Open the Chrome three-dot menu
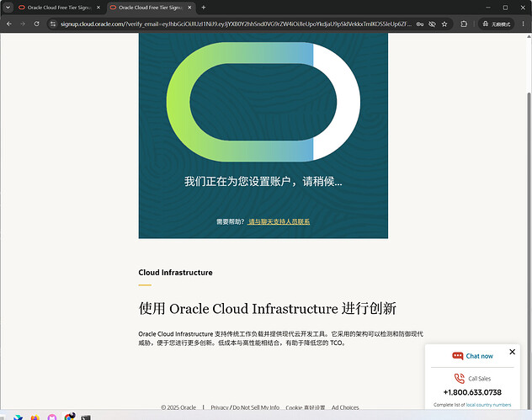 (524, 24)
